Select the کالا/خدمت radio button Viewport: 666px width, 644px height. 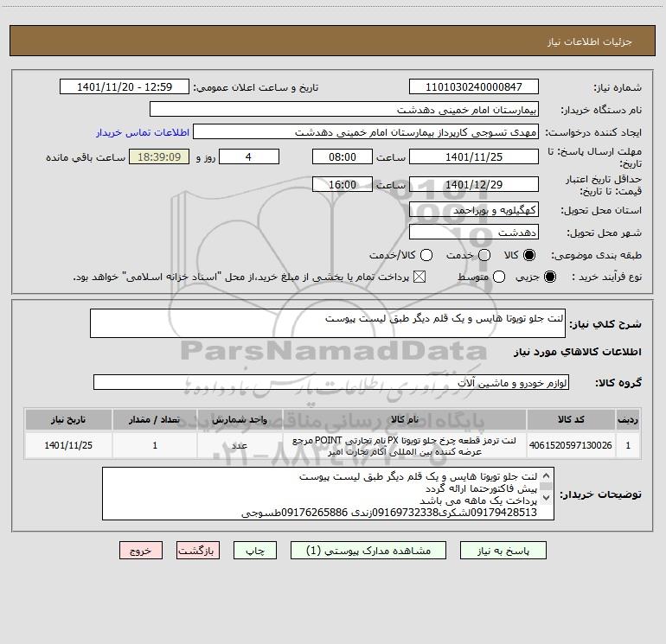[x=426, y=255]
